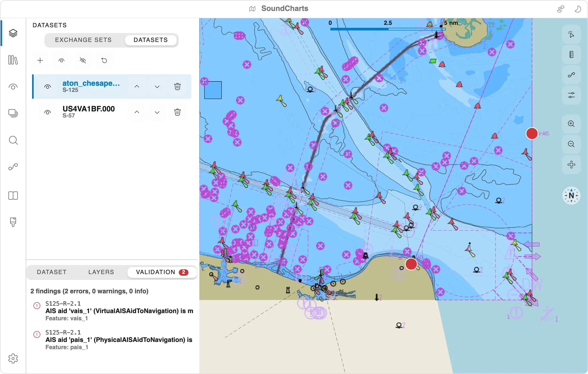This screenshot has height=374, width=588.
Task: Open the route waypoints sidebar panel
Action: coord(13,167)
